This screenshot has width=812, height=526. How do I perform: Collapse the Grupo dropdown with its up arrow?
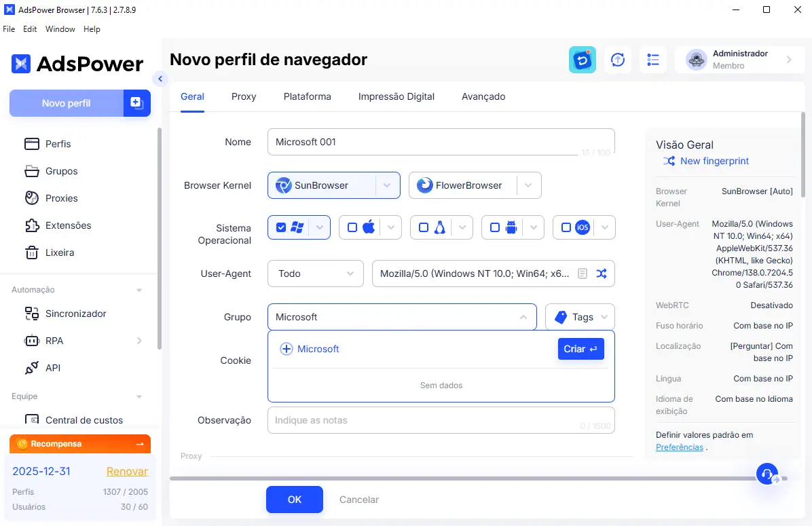pos(523,317)
